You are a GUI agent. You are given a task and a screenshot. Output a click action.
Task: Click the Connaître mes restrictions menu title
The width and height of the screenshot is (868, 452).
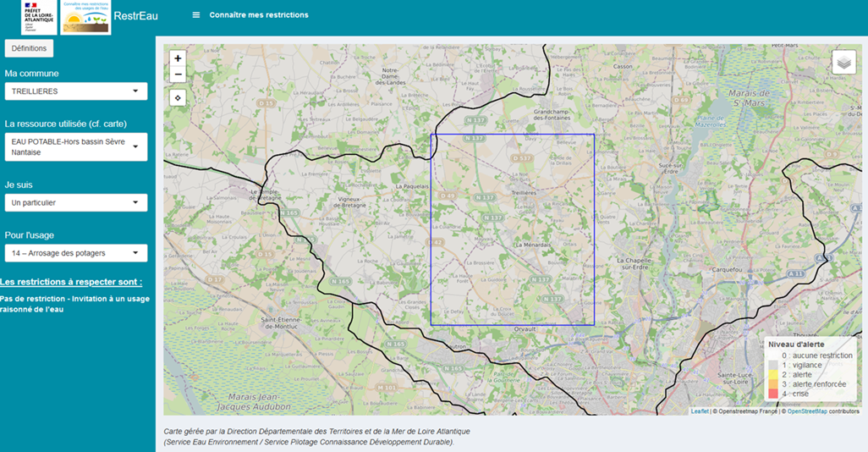(259, 15)
